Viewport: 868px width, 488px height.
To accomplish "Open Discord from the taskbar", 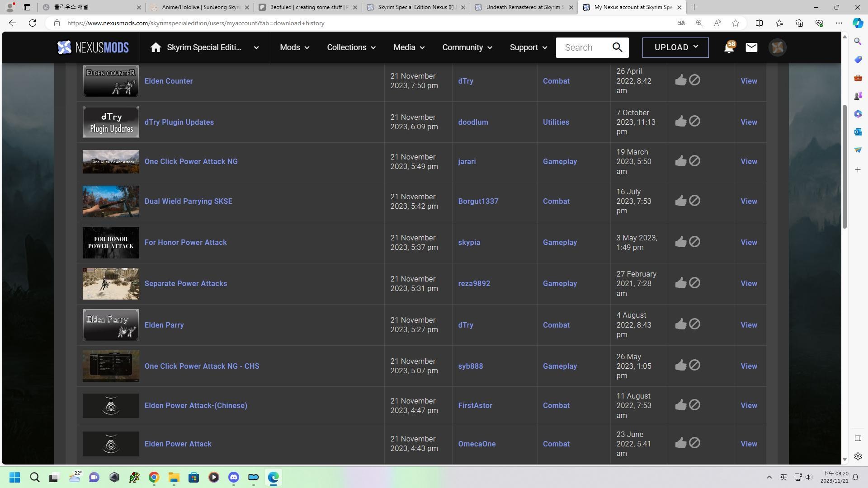I will [x=234, y=477].
